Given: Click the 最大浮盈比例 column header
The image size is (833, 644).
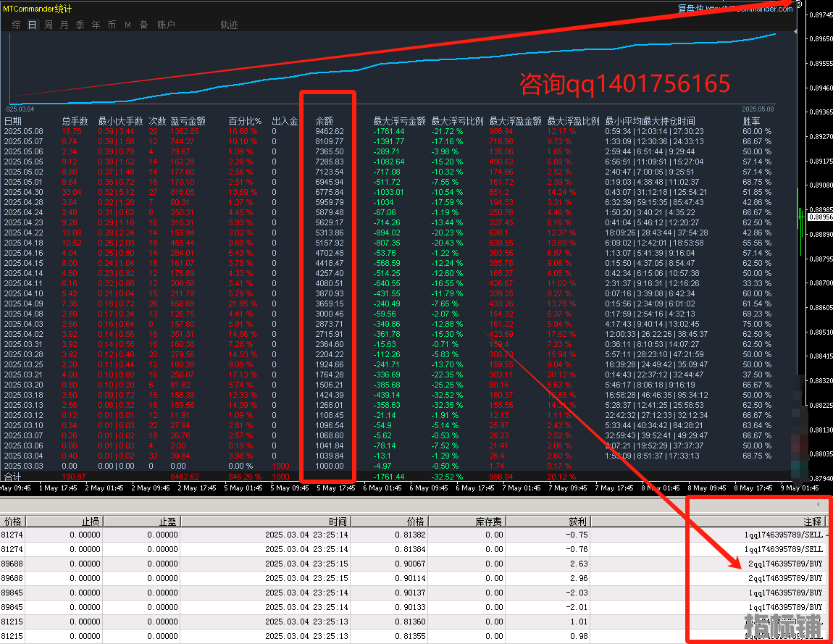Looking at the screenshot, I should tap(573, 121).
